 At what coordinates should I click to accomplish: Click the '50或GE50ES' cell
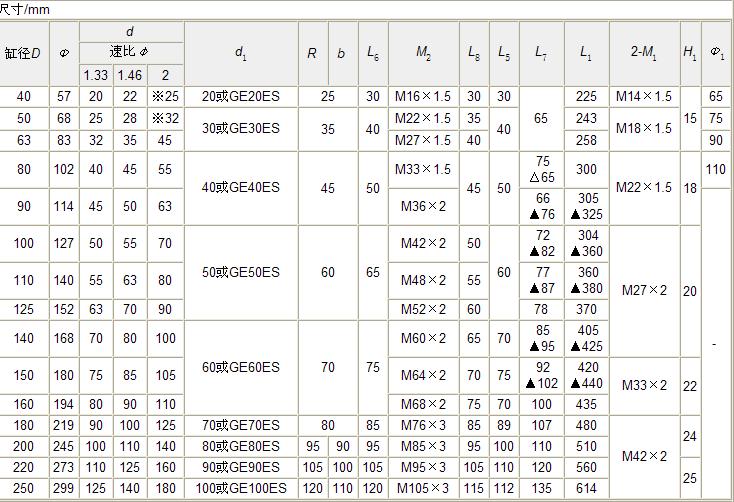[241, 273]
